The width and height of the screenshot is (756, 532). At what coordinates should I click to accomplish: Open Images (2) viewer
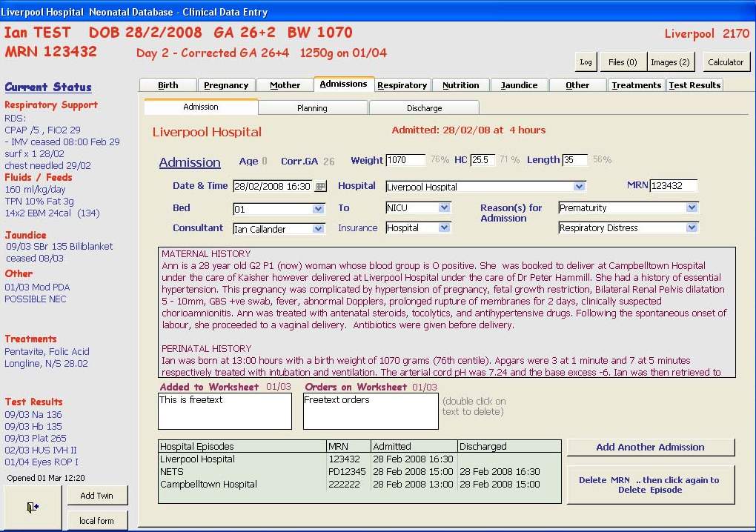click(670, 62)
